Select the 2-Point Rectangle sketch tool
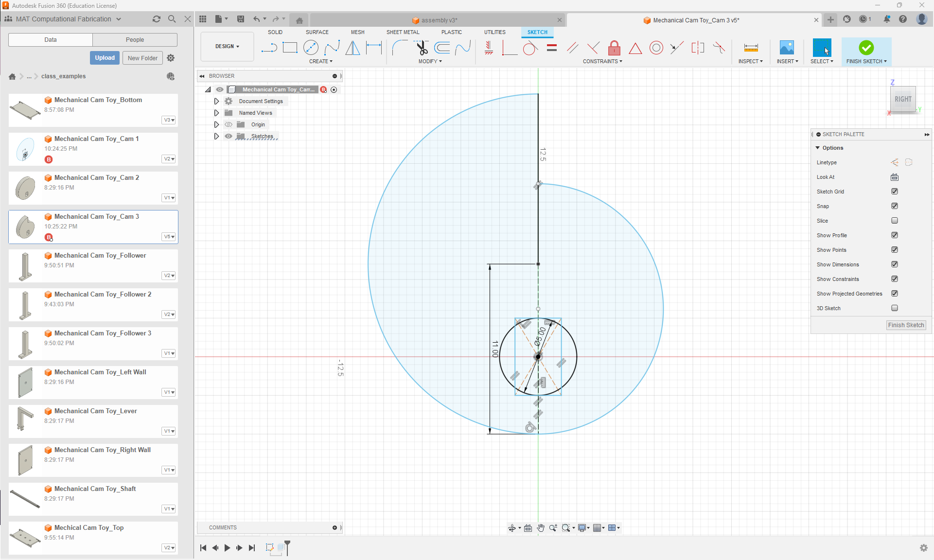 tap(290, 48)
